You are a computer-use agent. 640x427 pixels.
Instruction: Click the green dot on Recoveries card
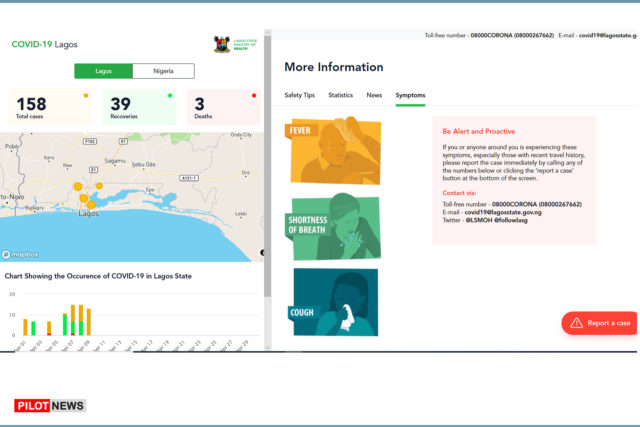(x=170, y=96)
